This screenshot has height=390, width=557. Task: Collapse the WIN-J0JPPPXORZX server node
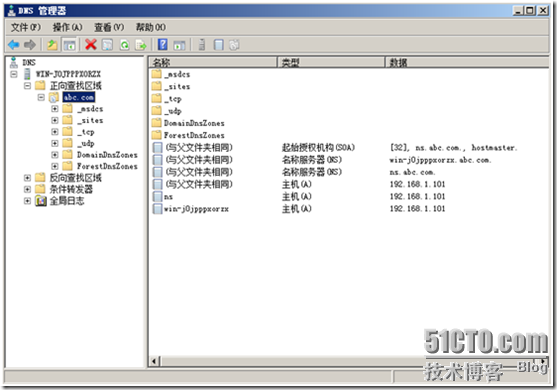(14, 74)
